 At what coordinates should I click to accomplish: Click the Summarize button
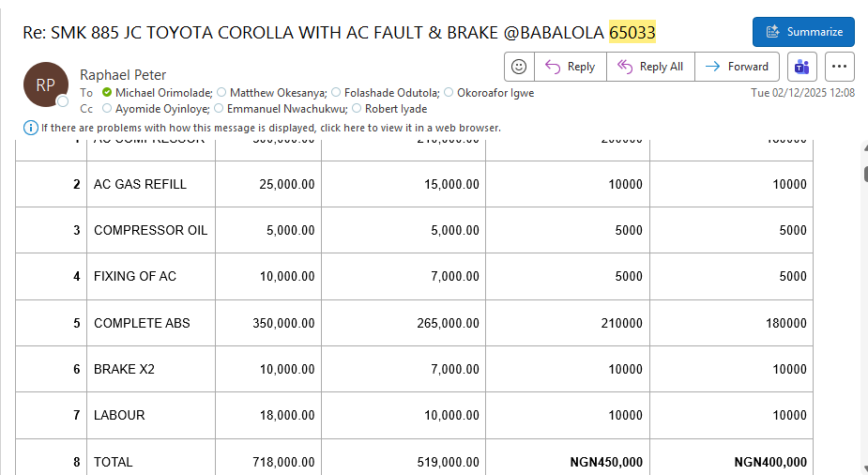pos(803,32)
